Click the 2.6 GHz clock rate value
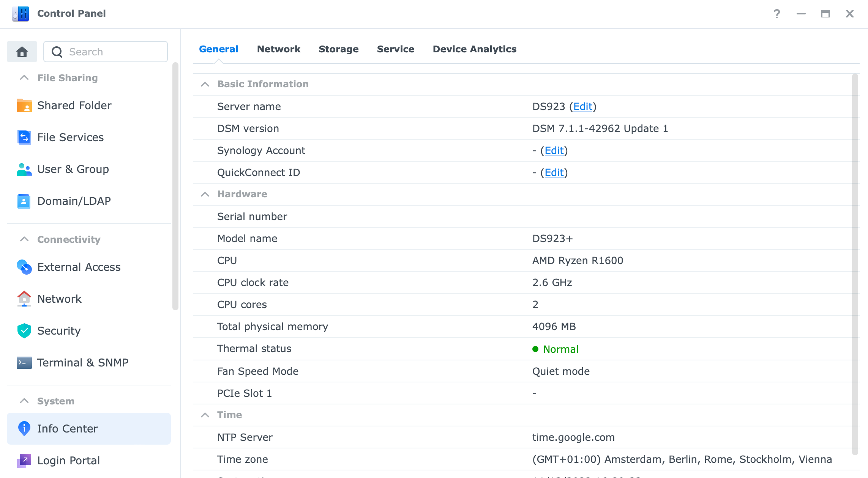Image resolution: width=868 pixels, height=478 pixels. point(552,283)
